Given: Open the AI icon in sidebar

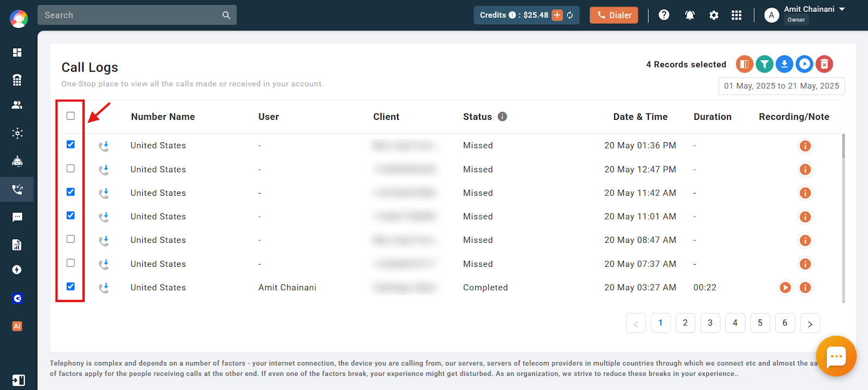Looking at the screenshot, I should (17, 326).
